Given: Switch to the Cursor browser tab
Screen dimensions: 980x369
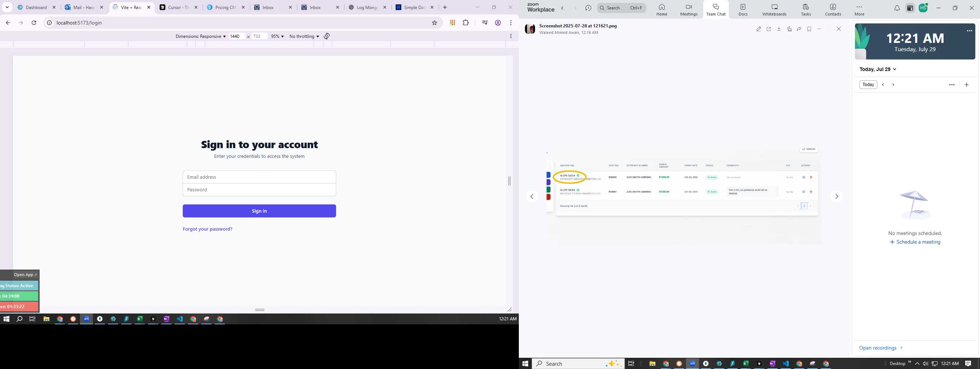Looking at the screenshot, I should click(178, 7).
